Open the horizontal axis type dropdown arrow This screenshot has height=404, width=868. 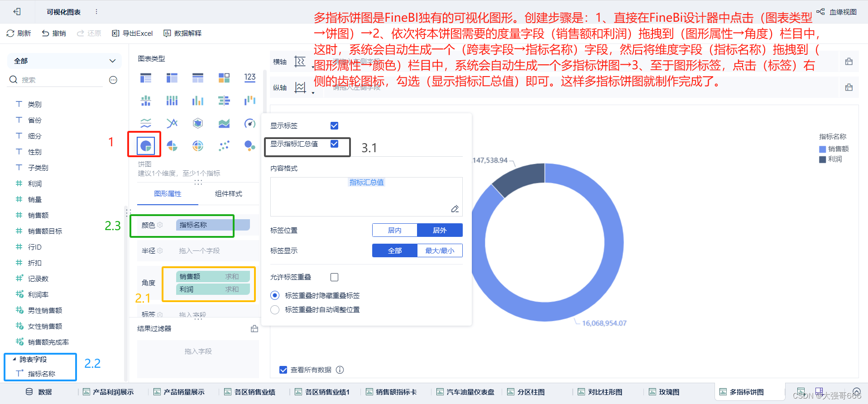point(313,67)
